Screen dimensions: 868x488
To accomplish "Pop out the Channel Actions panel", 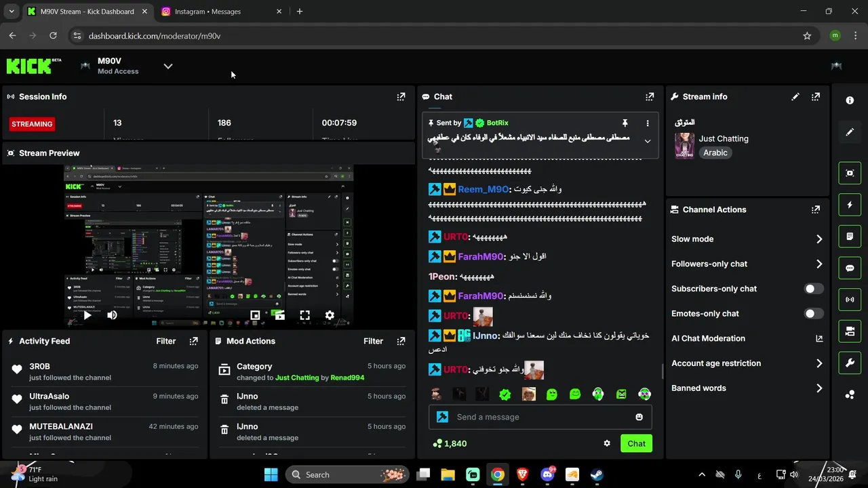I will (x=816, y=209).
